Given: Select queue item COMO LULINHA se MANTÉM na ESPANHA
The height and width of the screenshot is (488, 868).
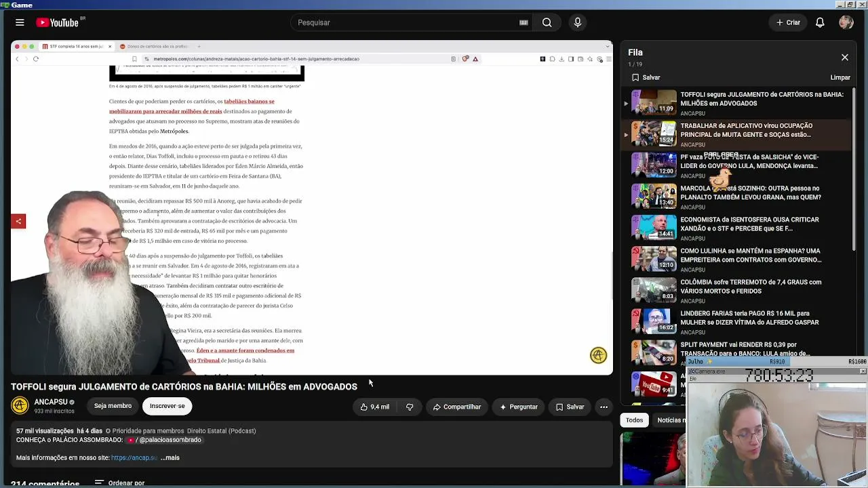Looking at the screenshot, I should pos(736,259).
